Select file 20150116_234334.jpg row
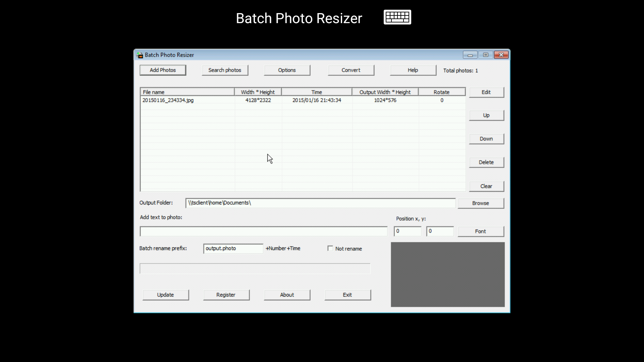644x362 pixels. tap(303, 100)
